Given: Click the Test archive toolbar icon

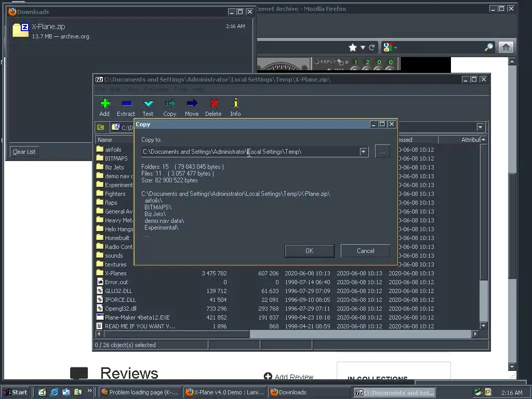Looking at the screenshot, I should tap(148, 103).
